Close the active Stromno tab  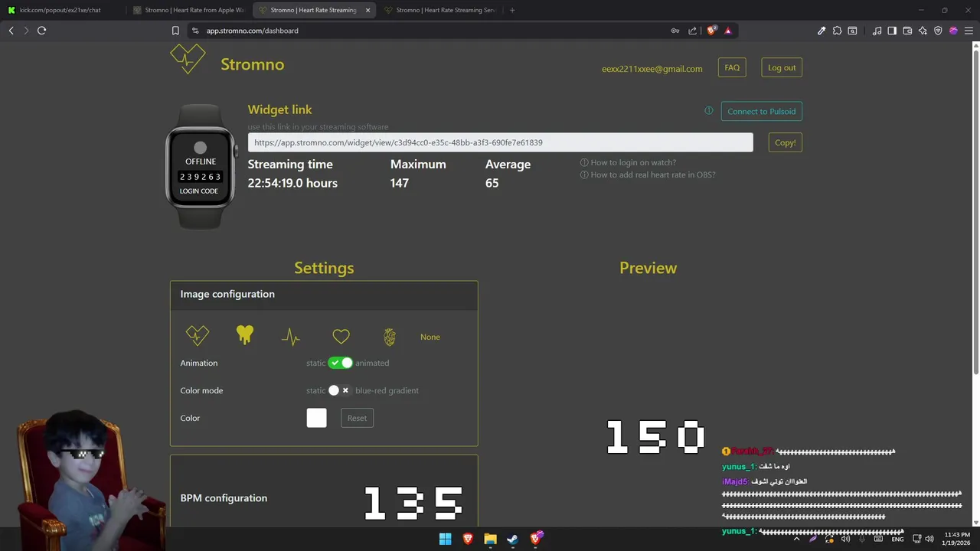coord(368,10)
